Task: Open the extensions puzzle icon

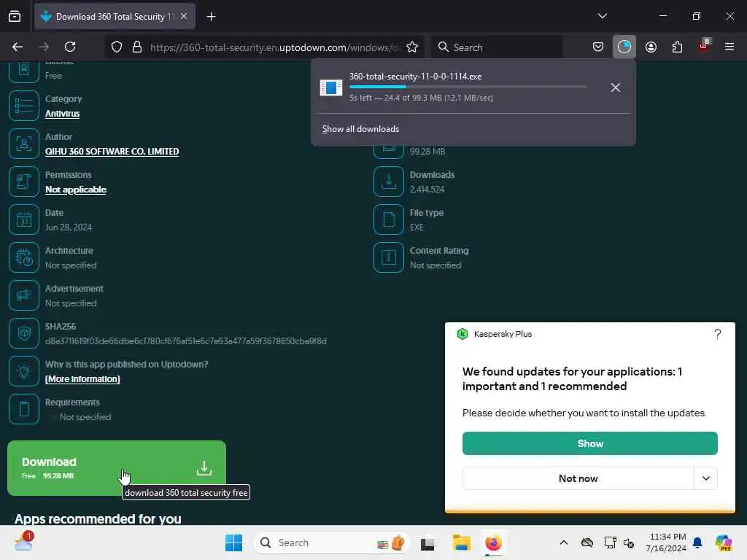Action: tap(677, 47)
